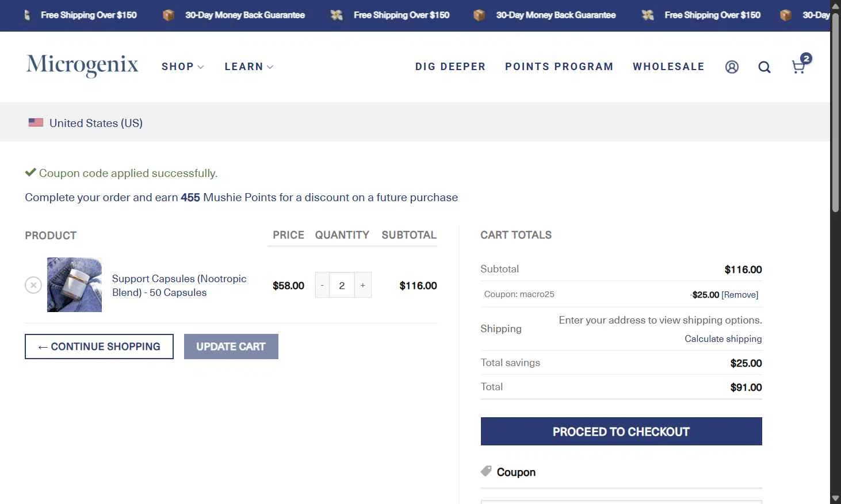This screenshot has width=841, height=504.
Task: Click the United States flag icon
Action: pos(36,122)
